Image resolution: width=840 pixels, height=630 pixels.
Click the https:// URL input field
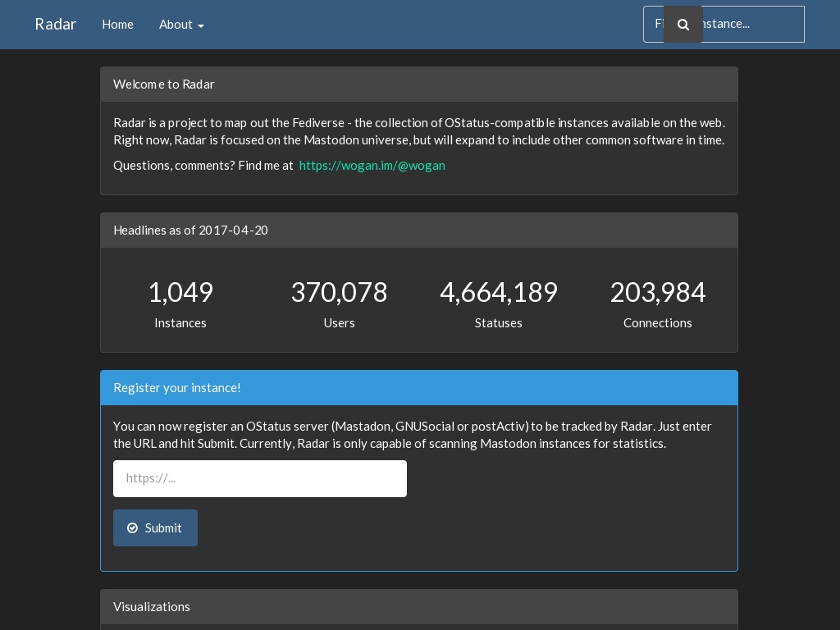(260, 478)
